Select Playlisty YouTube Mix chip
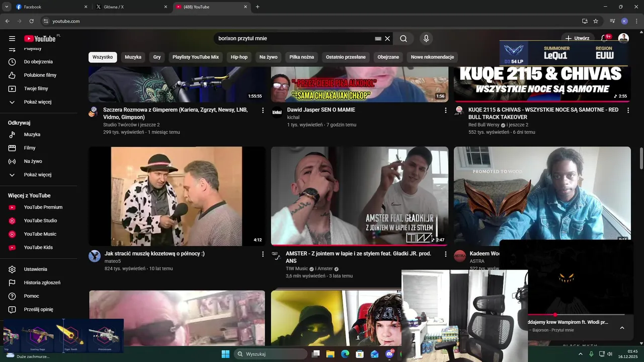This screenshot has height=362, width=644. point(196,57)
